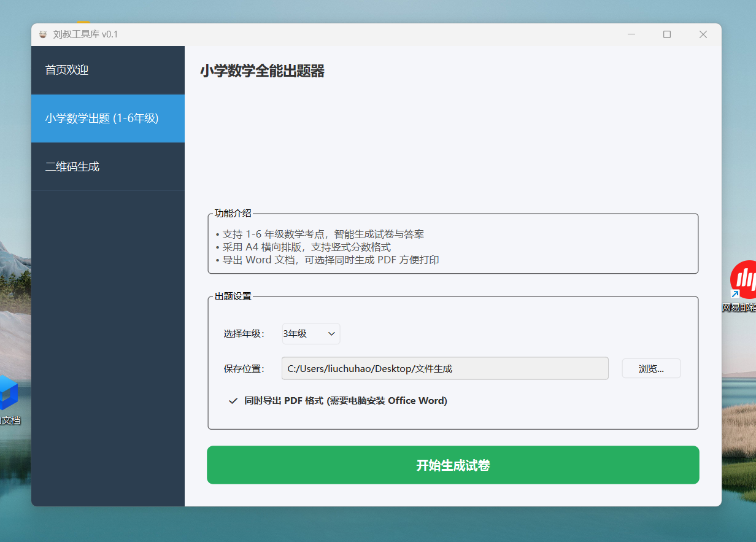The width and height of the screenshot is (756, 542).
Task: Close the 刘叔工具库 window
Action: tap(703, 34)
